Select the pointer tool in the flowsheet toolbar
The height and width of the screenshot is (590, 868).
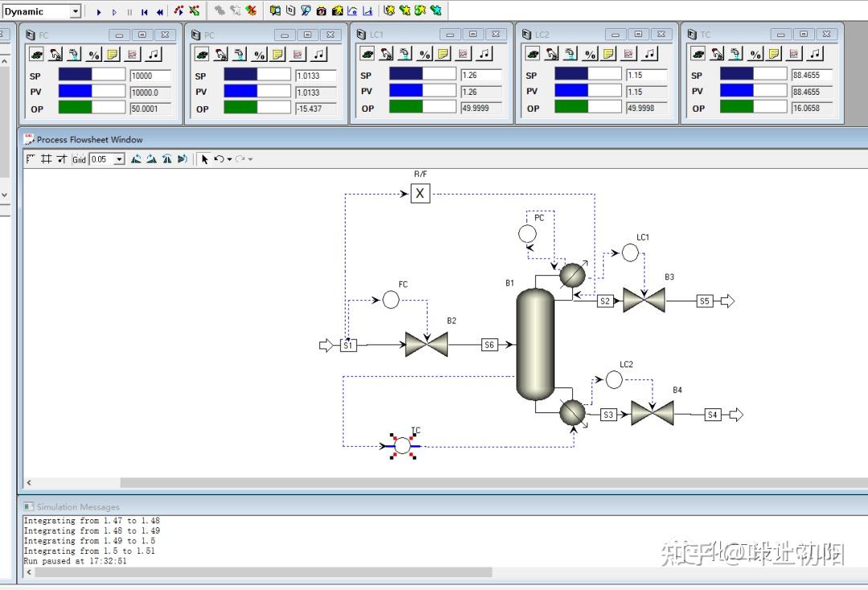[204, 159]
